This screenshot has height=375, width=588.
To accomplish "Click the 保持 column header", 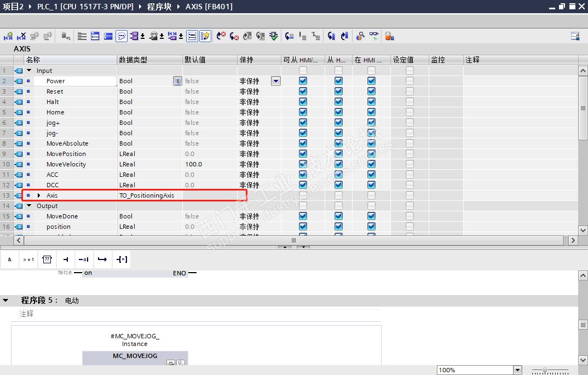I will tap(259, 60).
